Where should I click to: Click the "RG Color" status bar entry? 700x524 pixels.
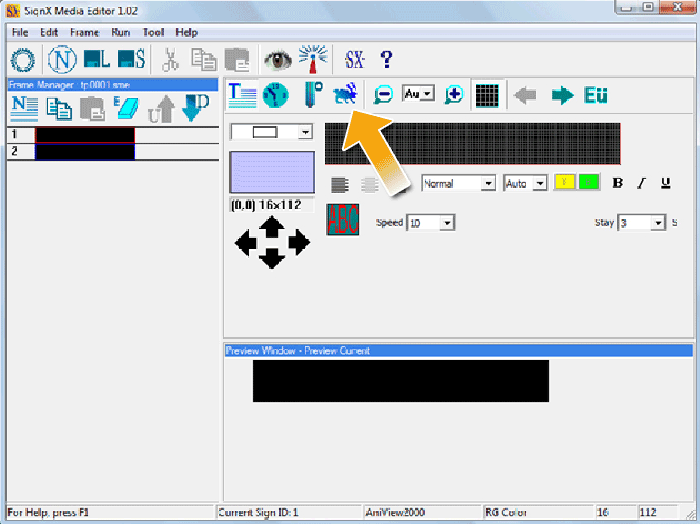tap(505, 512)
